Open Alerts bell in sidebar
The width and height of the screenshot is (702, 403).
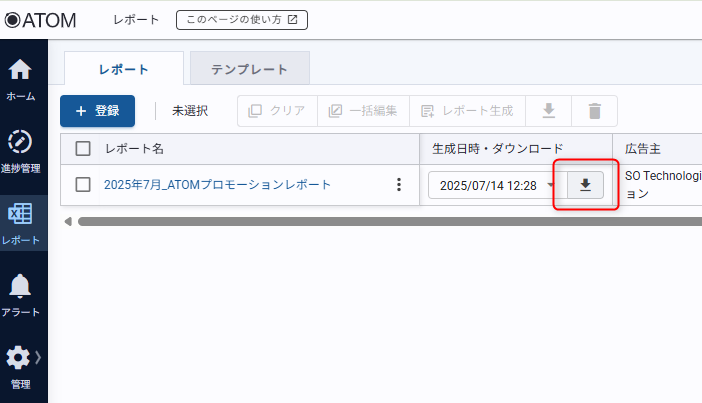pos(22,295)
